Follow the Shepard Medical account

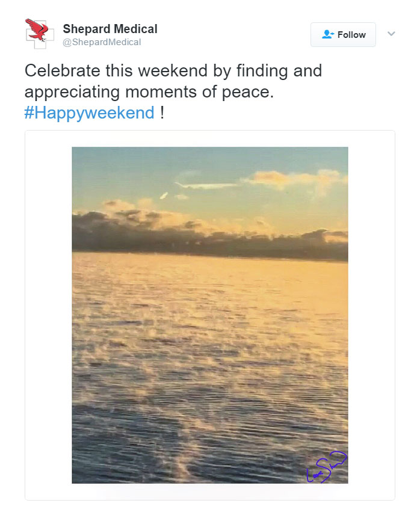click(x=343, y=34)
